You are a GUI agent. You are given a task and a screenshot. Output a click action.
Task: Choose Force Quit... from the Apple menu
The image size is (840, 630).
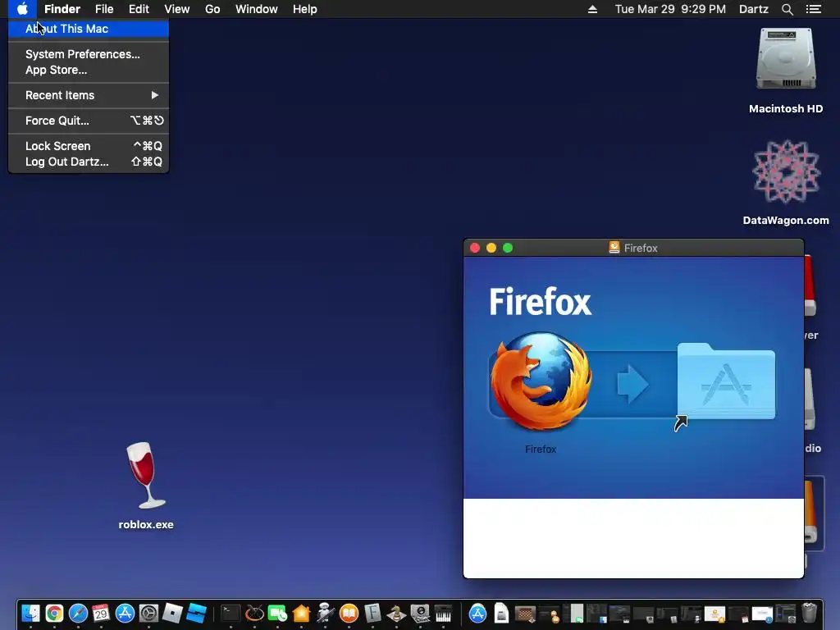point(89,121)
